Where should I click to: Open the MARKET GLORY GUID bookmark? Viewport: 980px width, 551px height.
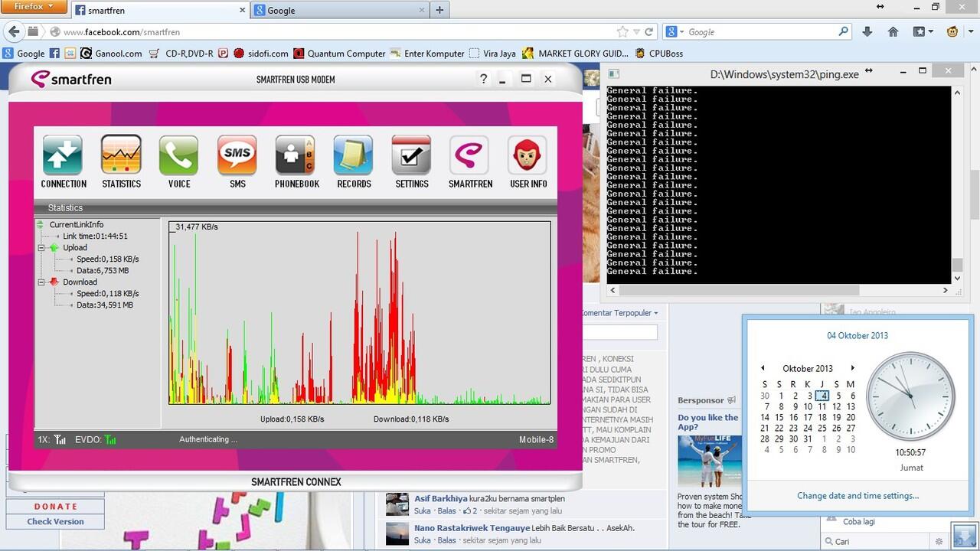pyautogui.click(x=576, y=54)
